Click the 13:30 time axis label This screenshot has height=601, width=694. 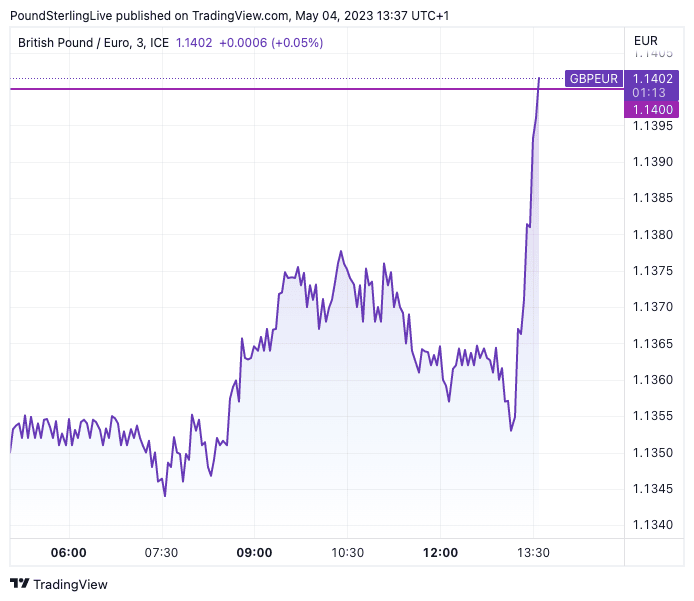(533, 552)
